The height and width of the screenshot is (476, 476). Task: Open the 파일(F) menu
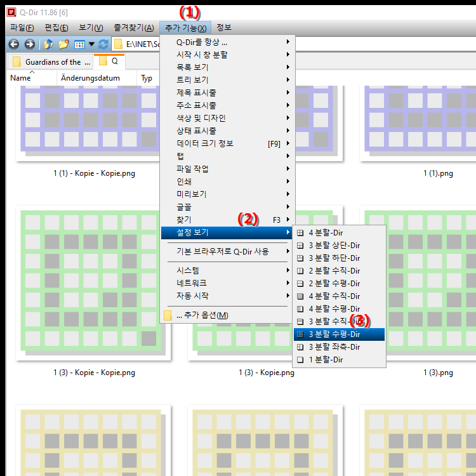coord(22,28)
